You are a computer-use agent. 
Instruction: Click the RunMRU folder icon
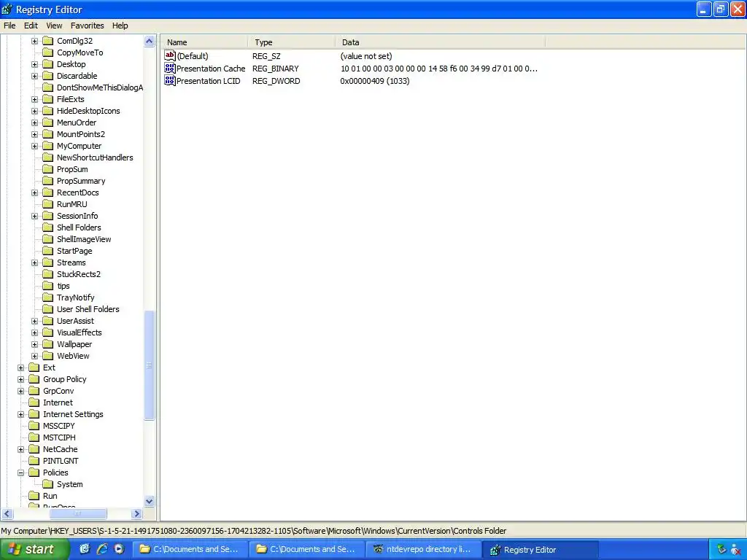[47, 204]
